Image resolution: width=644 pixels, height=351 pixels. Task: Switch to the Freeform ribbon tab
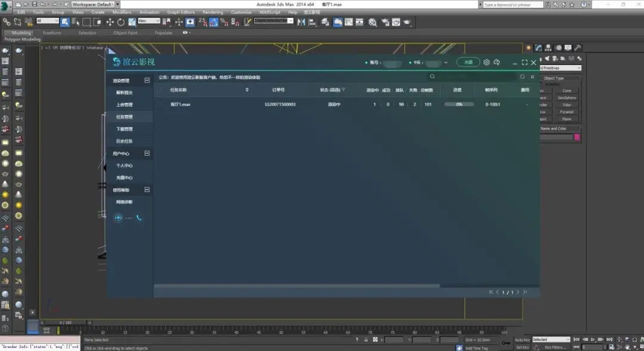(52, 33)
